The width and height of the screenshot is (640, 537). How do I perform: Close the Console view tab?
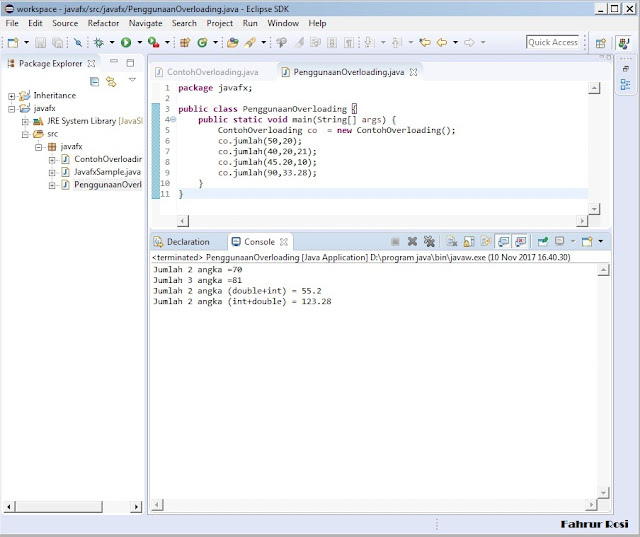[x=284, y=242]
